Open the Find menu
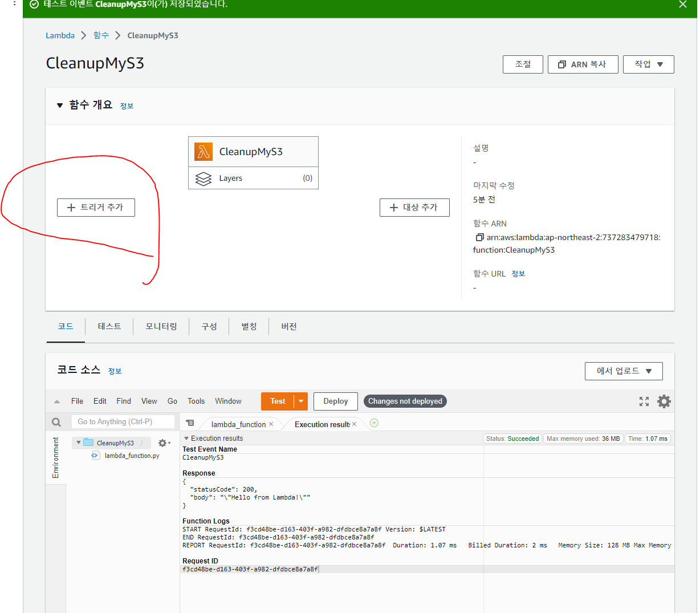This screenshot has height=613, width=700. [124, 401]
